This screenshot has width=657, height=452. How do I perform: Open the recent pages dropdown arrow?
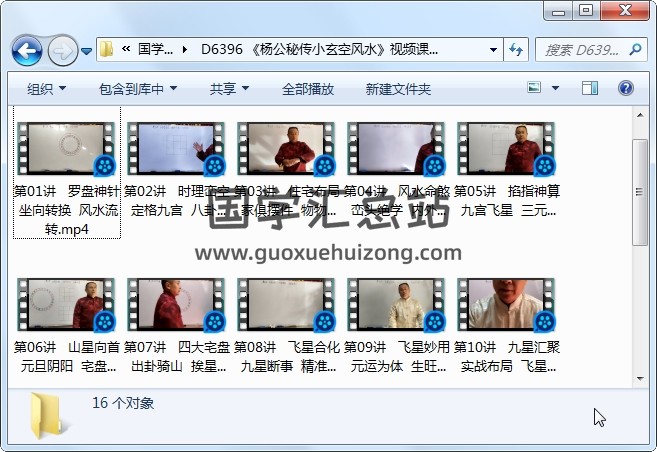pos(86,52)
